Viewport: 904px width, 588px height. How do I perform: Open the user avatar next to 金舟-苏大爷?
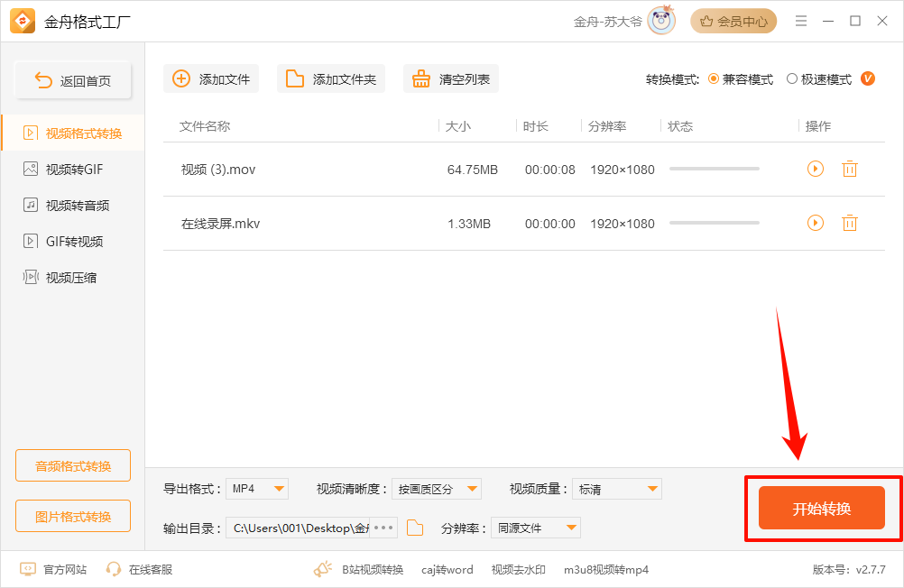(x=661, y=21)
